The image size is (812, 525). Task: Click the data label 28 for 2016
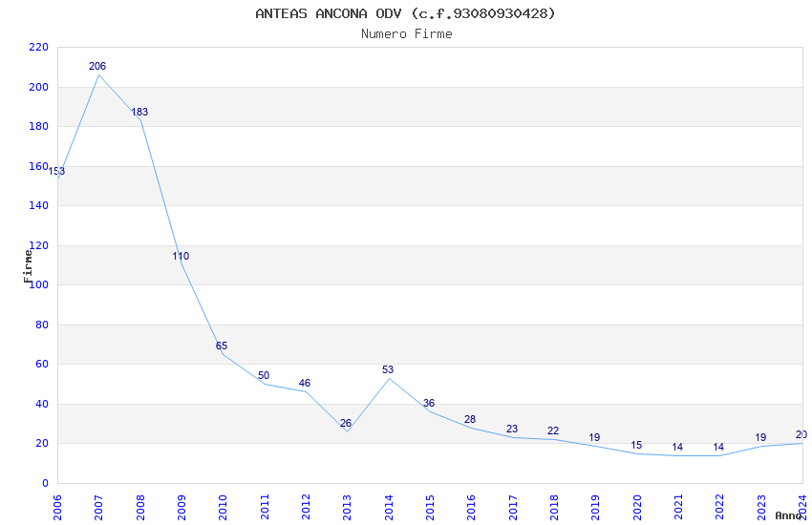(x=470, y=419)
